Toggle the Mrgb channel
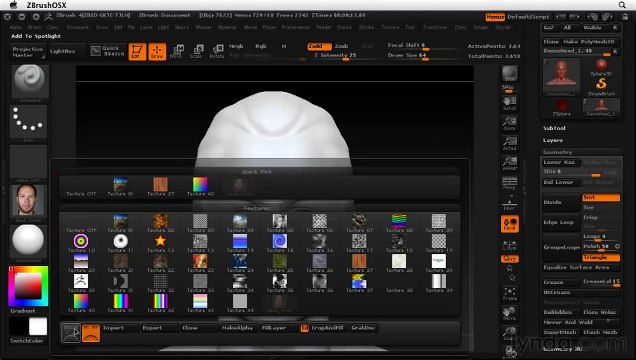 point(236,46)
